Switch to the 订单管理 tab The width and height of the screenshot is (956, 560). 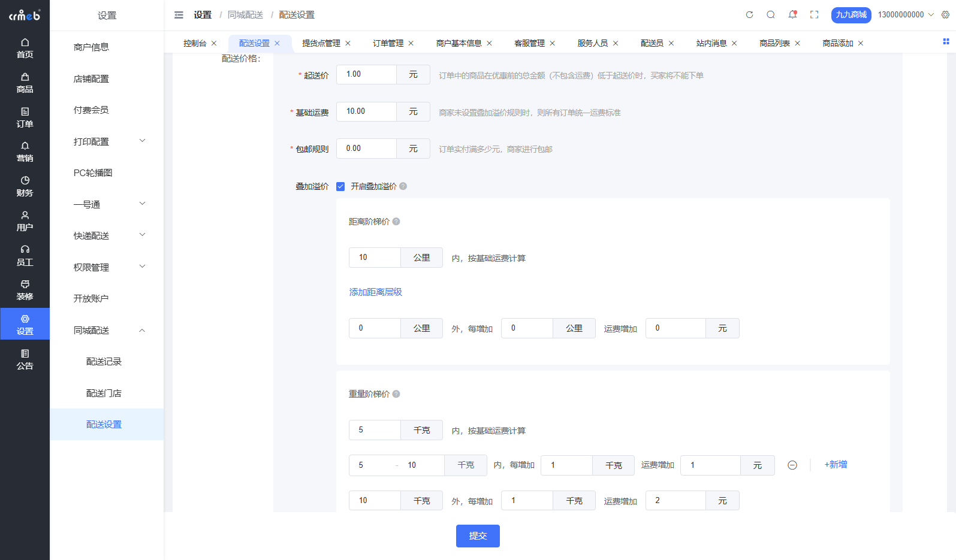[388, 43]
